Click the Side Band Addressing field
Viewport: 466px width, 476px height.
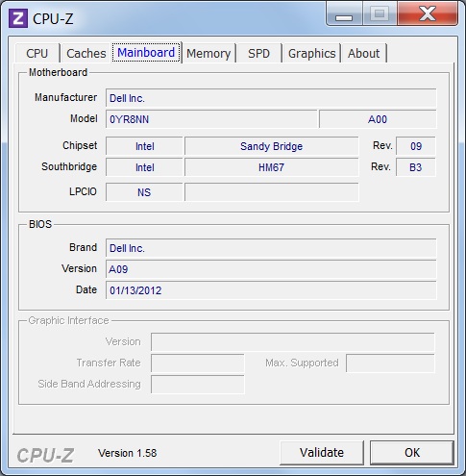(x=198, y=385)
